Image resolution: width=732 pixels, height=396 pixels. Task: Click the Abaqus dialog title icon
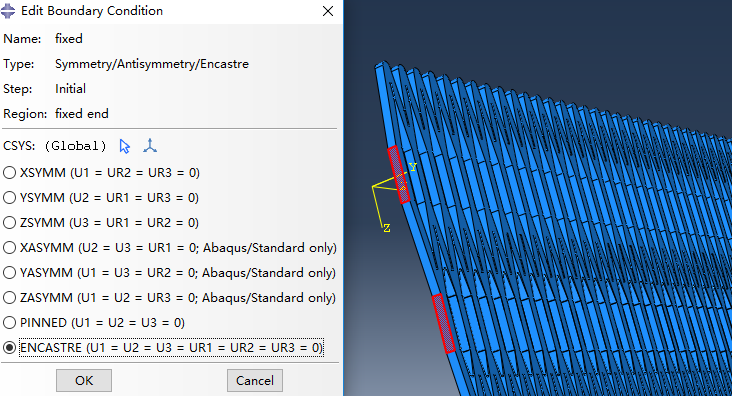click(x=8, y=11)
